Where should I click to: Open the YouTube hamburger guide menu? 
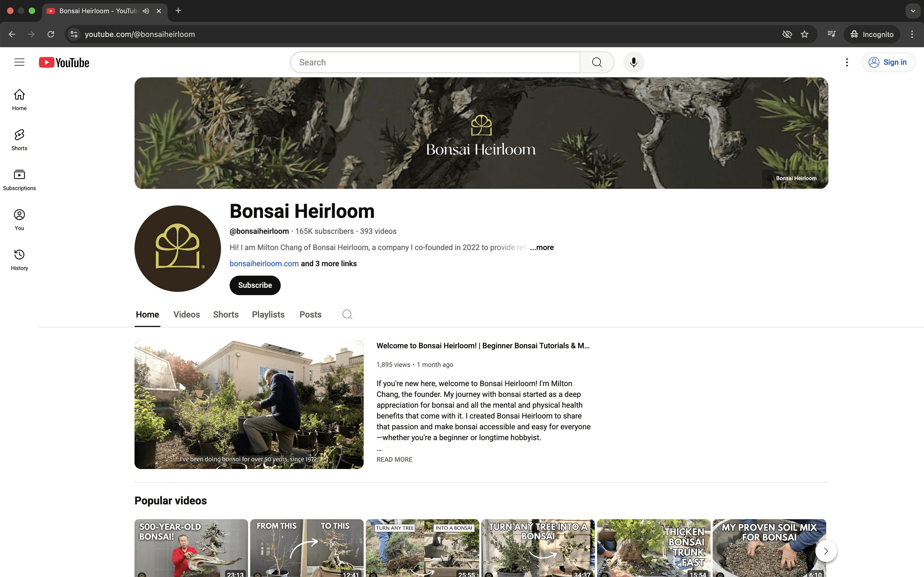(x=20, y=62)
